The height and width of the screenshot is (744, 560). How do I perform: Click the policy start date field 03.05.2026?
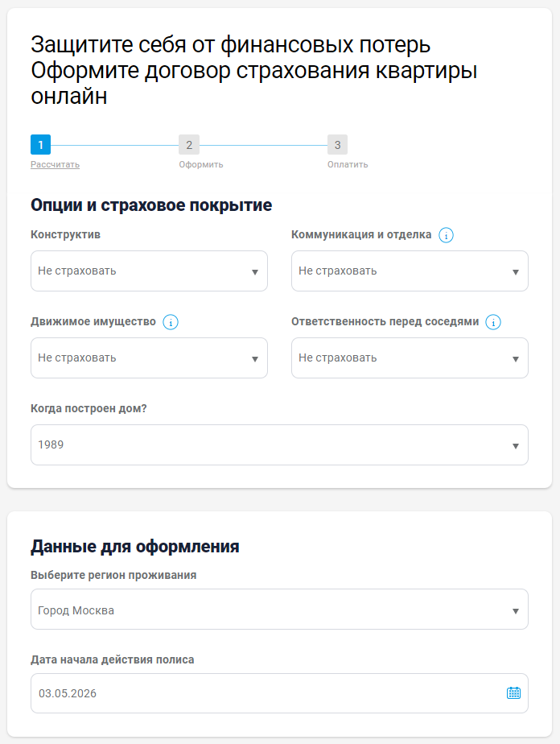click(266, 693)
